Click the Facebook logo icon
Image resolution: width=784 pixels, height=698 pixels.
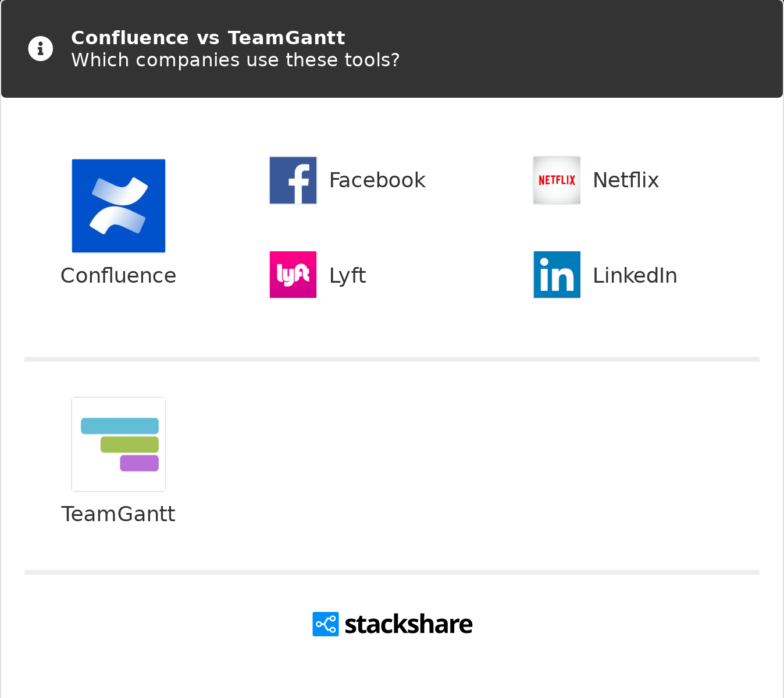pyautogui.click(x=293, y=180)
